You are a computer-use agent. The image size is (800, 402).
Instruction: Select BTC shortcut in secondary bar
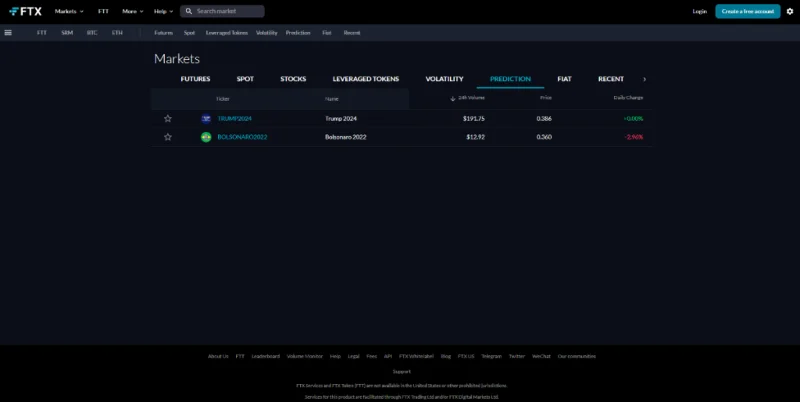92,33
